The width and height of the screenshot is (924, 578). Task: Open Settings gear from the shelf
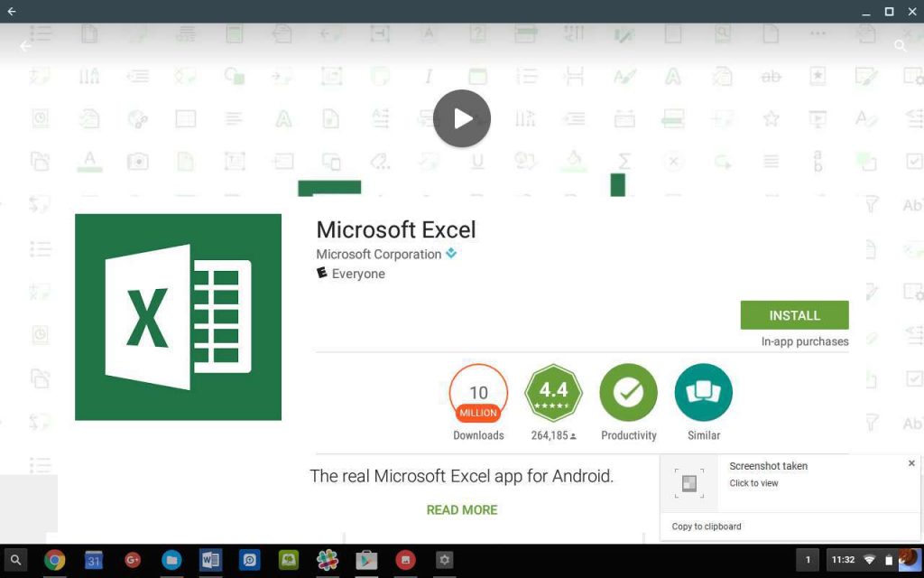[x=444, y=560]
